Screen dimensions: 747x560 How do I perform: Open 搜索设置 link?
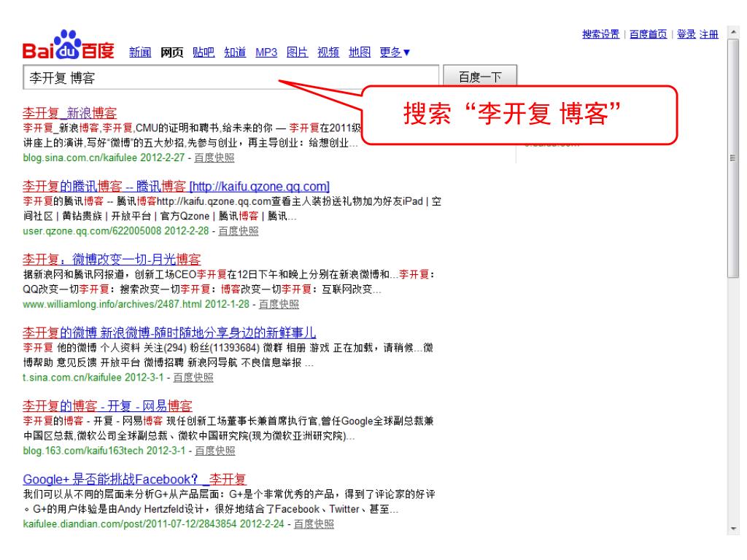click(x=601, y=34)
